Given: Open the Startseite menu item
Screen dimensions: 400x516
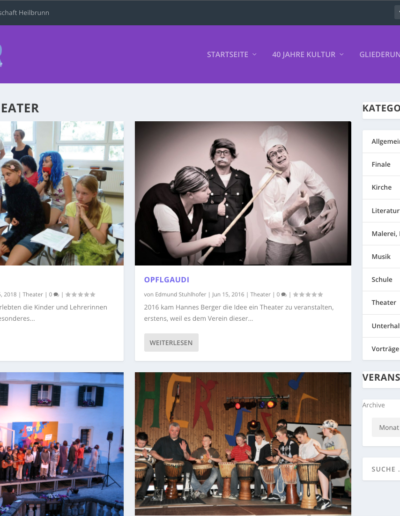Looking at the screenshot, I should 227,54.
